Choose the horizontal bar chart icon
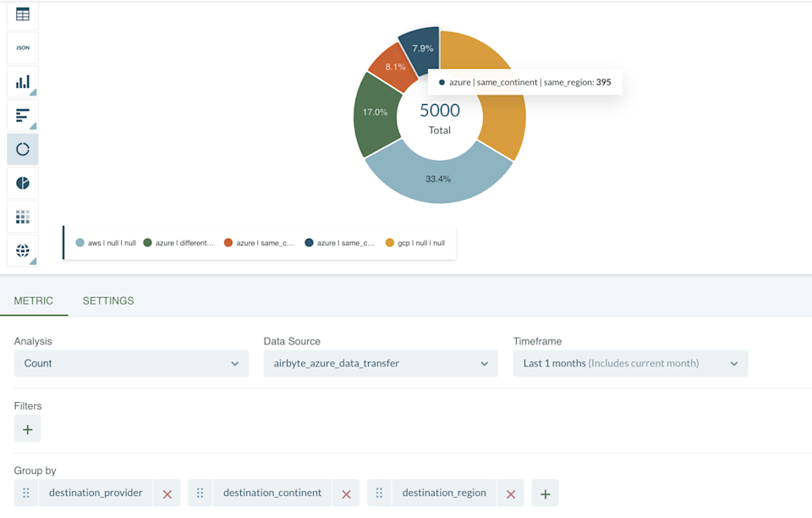 coord(23,115)
